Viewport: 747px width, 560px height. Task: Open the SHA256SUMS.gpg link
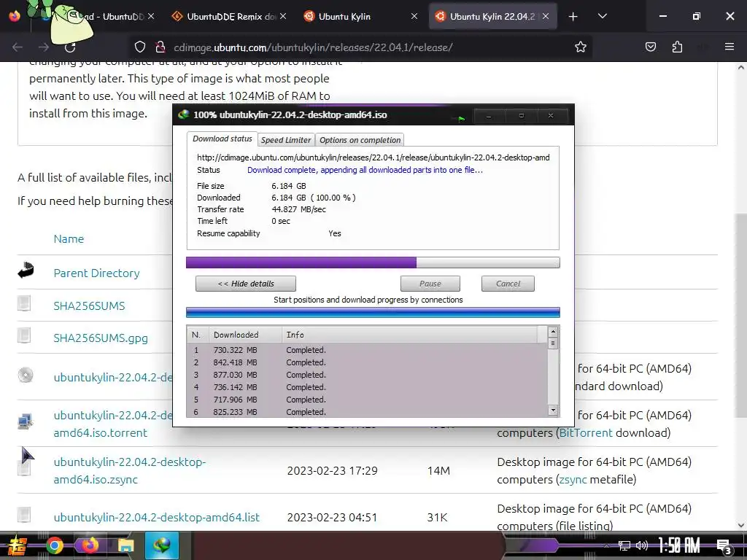pyautogui.click(x=101, y=338)
